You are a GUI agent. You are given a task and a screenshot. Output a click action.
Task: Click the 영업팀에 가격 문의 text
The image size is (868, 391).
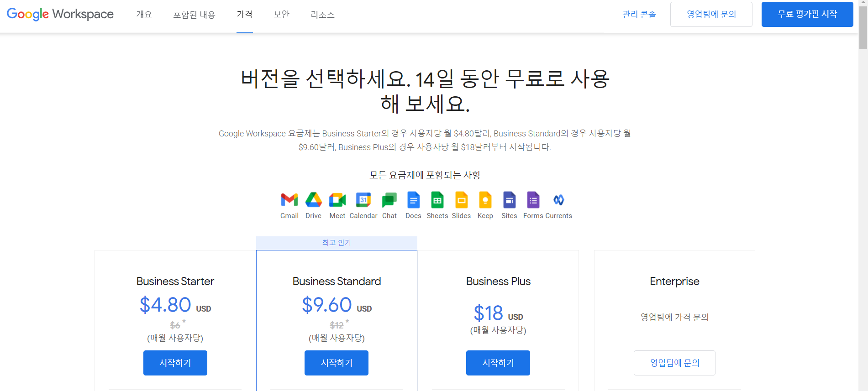[x=674, y=317]
